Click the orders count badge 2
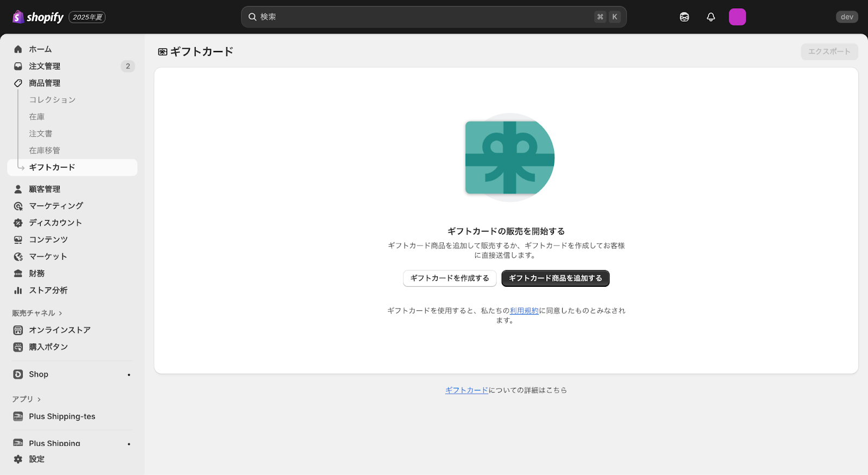868x475 pixels. [128, 66]
